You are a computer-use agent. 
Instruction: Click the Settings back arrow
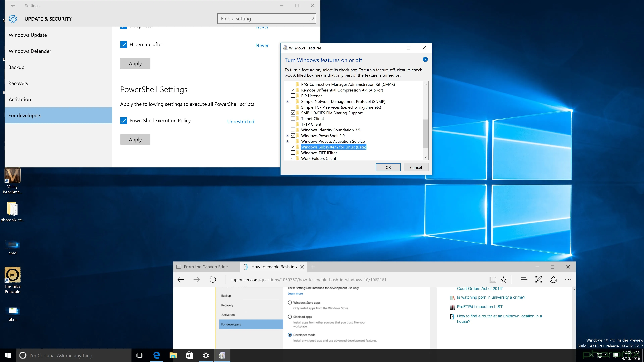[x=13, y=5]
